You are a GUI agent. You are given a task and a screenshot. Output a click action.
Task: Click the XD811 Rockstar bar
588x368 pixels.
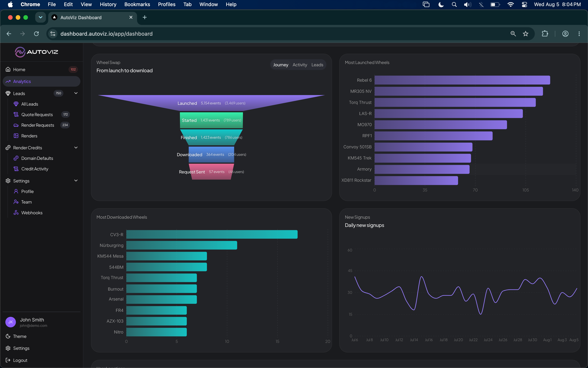(416, 180)
